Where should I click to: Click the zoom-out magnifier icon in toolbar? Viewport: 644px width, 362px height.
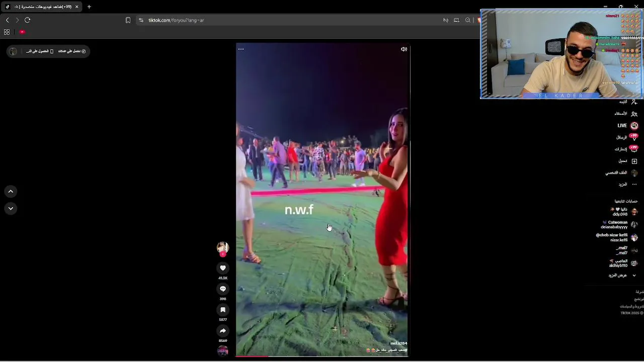[467, 20]
